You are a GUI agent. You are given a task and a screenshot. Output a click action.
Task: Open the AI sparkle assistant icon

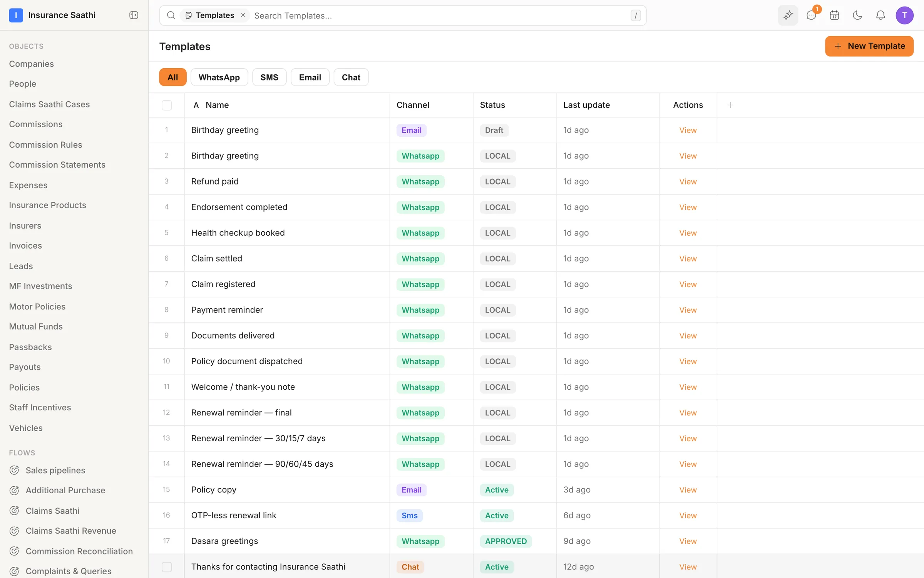click(x=788, y=15)
